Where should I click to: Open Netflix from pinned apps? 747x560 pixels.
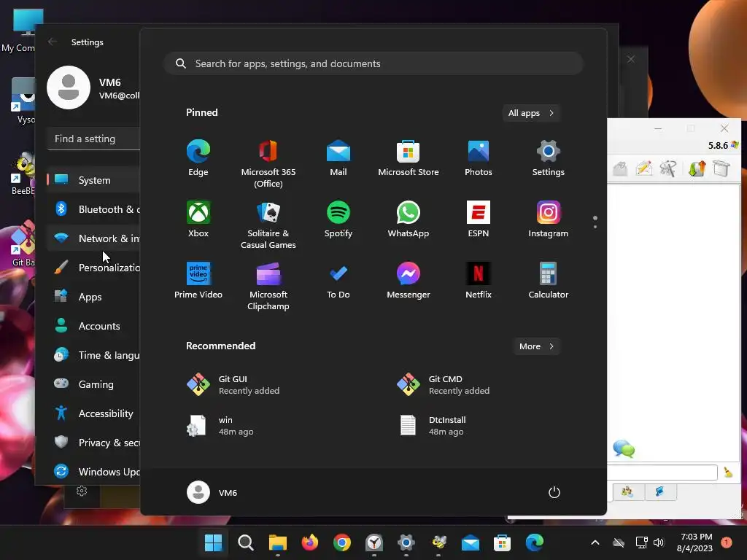point(479,281)
